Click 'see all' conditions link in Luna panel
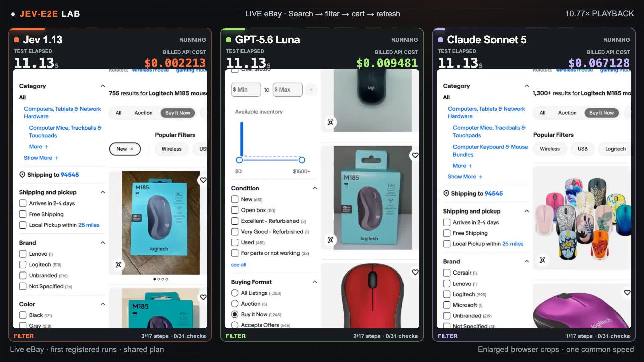The height and width of the screenshot is (362, 644). point(238,265)
